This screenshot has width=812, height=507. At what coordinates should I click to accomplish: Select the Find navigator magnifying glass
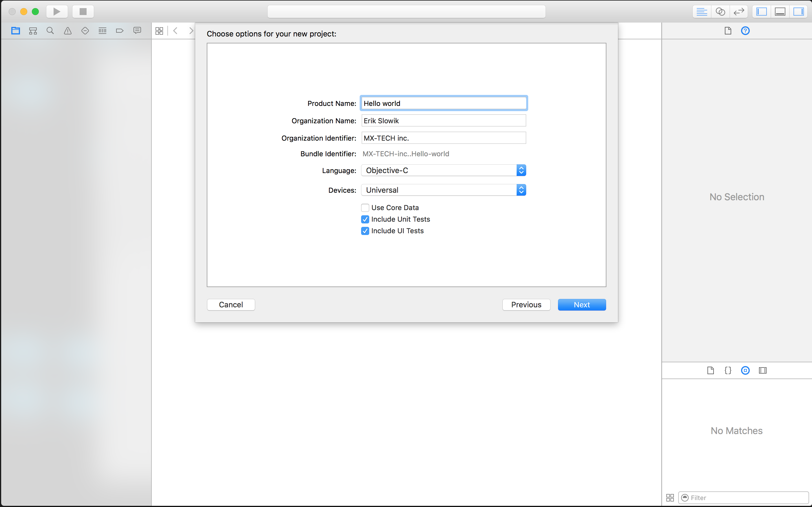50,30
